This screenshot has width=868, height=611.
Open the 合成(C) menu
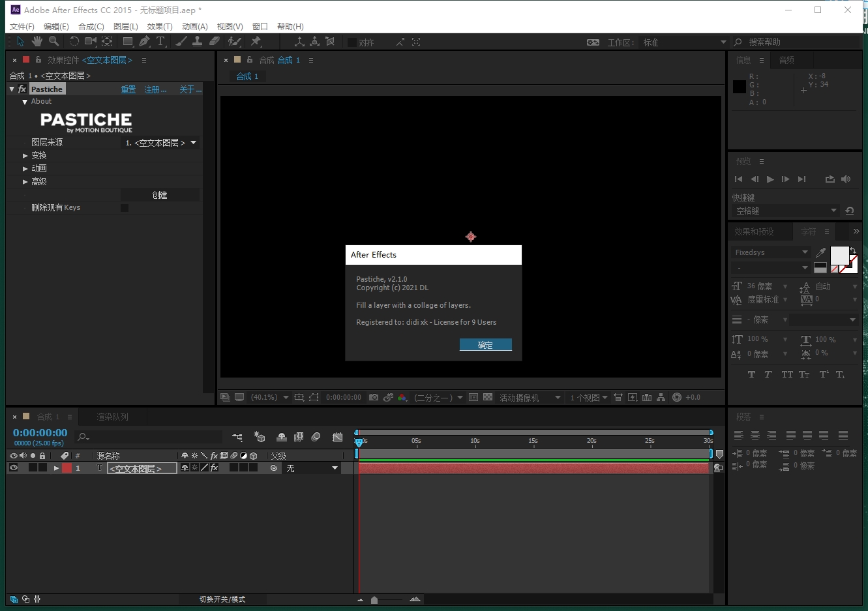pos(91,26)
